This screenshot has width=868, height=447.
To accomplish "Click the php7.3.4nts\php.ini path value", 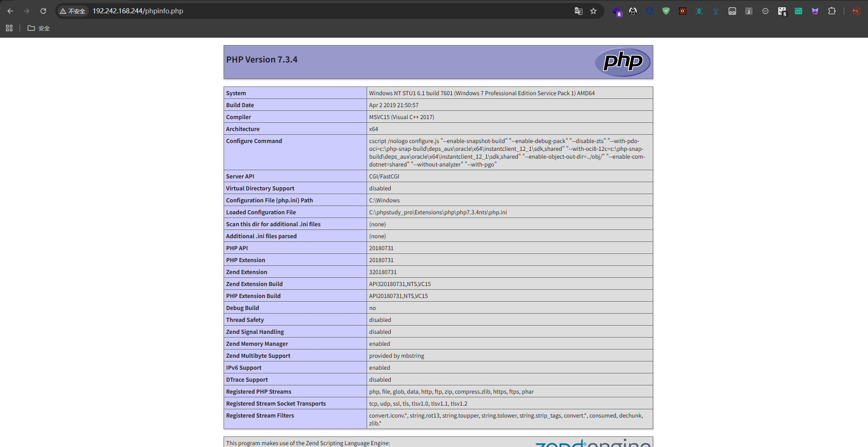I will tap(438, 212).
